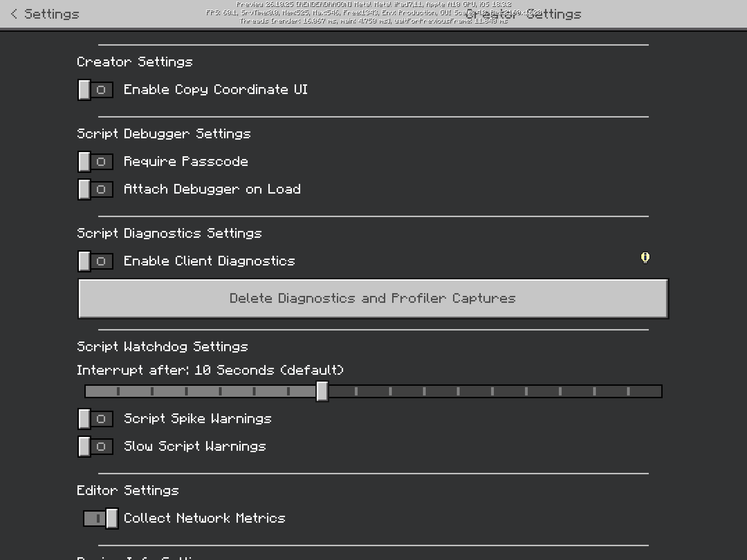This screenshot has height=560, width=747.
Task: Click the lightbulb info icon beside Client Diagnostics
Action: point(645,258)
